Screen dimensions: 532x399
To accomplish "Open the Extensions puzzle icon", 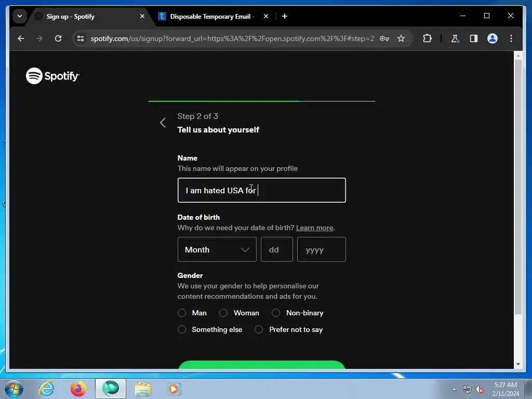I will pyautogui.click(x=427, y=38).
